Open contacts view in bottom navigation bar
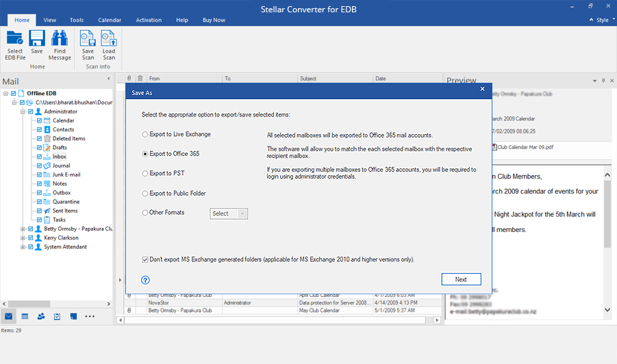617x364 pixels. tap(41, 316)
